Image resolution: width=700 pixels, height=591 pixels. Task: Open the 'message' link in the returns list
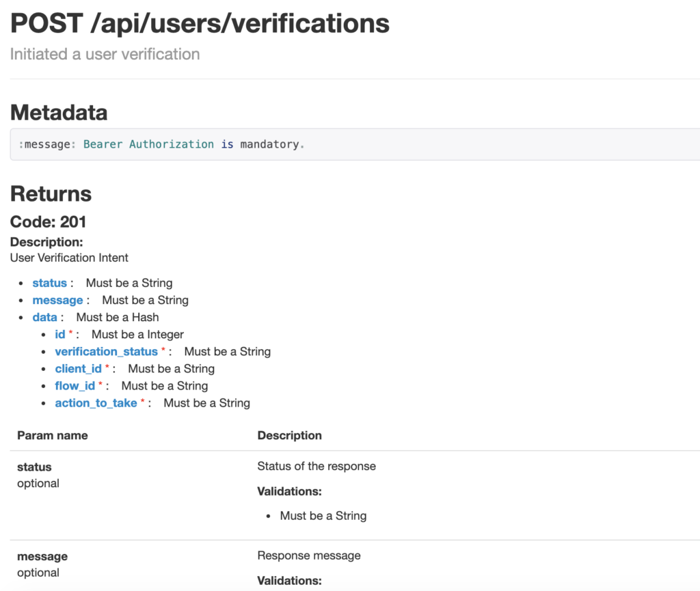(x=57, y=300)
